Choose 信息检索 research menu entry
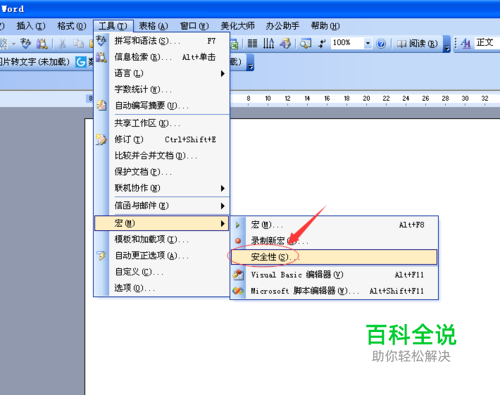This screenshot has width=500, height=395. pyautogui.click(x=162, y=57)
